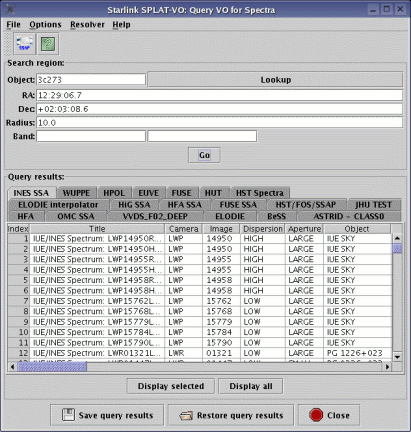Click the Aperture column header
Screen dimensions: 411x432
[304, 229]
